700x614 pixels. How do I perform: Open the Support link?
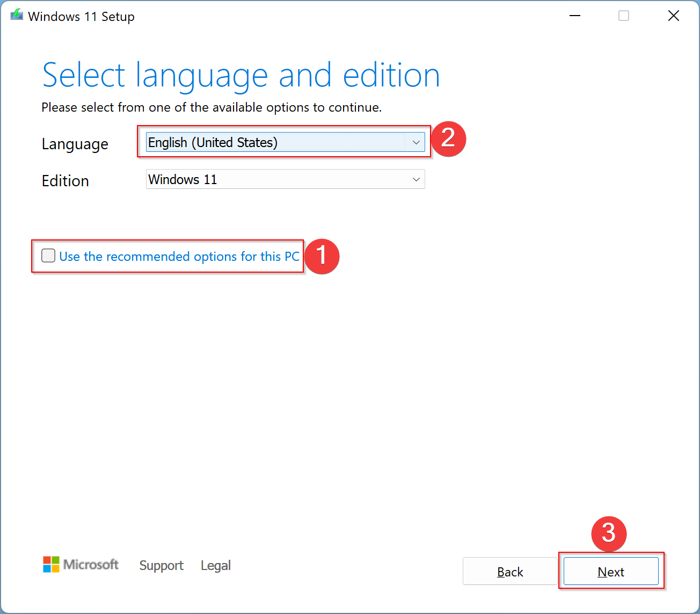pyautogui.click(x=161, y=565)
